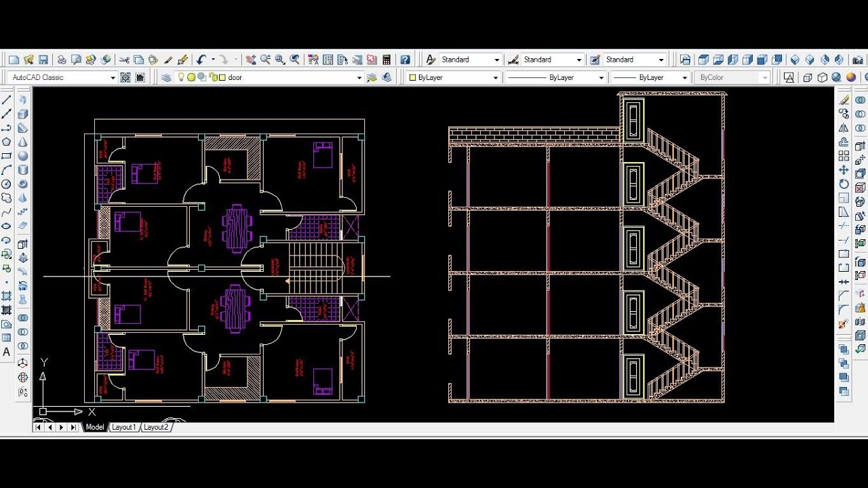Viewport: 868px width, 488px height.
Task: Select the Multiline Text 'A' tool
Action: [x=7, y=352]
